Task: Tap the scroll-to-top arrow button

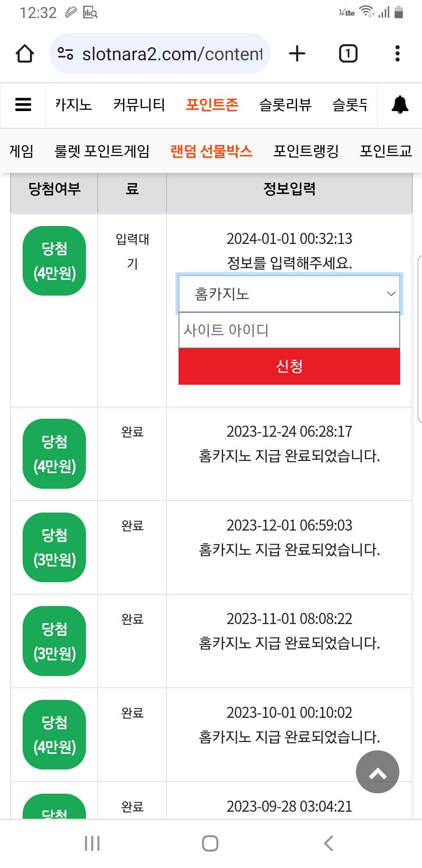Action: (x=377, y=771)
